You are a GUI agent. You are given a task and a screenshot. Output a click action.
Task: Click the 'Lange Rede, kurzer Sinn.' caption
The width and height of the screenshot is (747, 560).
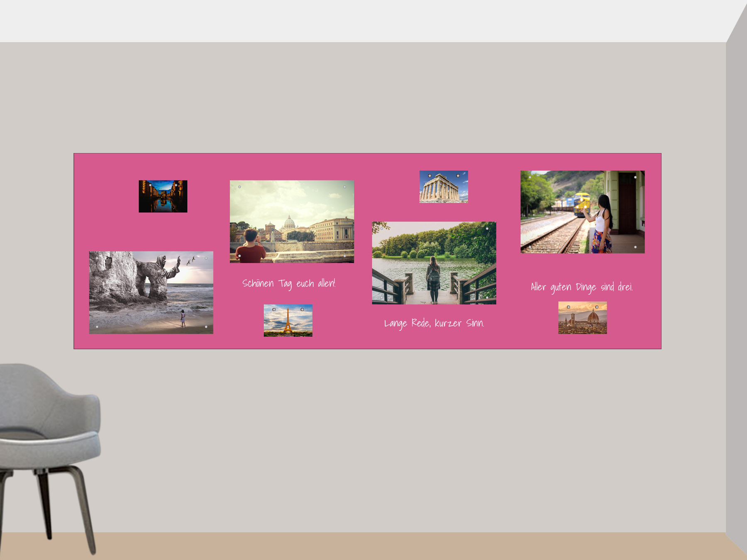tap(434, 323)
